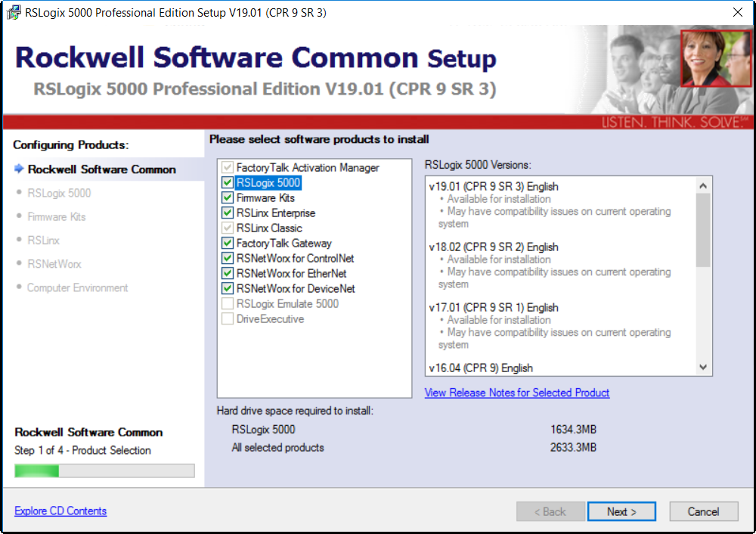The height and width of the screenshot is (534, 756).
Task: Click the Next button
Action: (x=621, y=511)
